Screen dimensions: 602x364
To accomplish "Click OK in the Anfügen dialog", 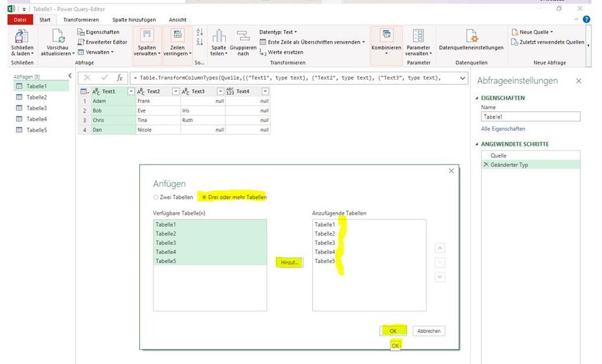I will coord(393,331).
